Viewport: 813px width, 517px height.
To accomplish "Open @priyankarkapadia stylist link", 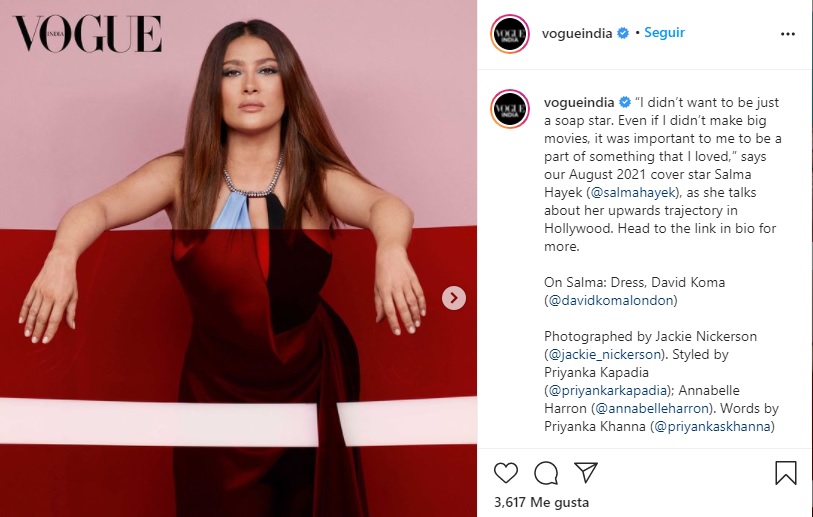I will 607,390.
